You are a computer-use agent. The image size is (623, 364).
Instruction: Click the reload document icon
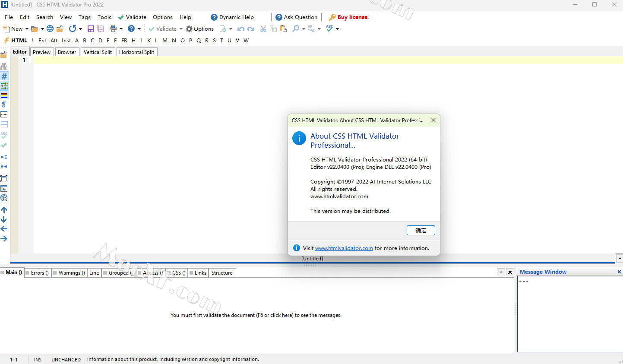click(73, 29)
